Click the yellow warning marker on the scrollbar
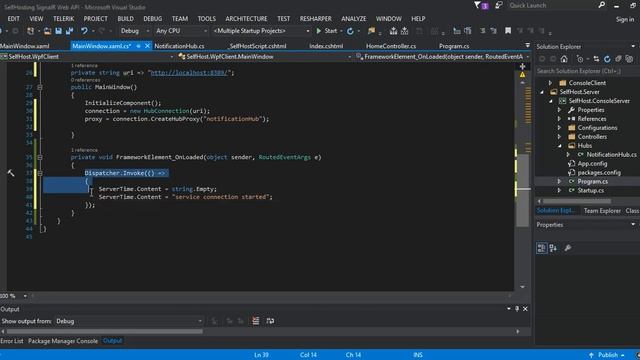The height and width of the screenshot is (360, 640). click(522, 75)
